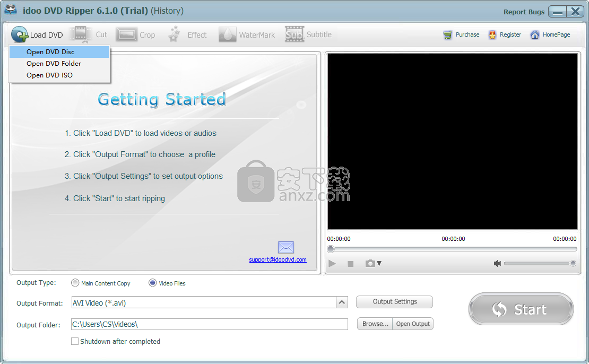
Task: Click the video seek slider handle
Action: [x=331, y=249]
